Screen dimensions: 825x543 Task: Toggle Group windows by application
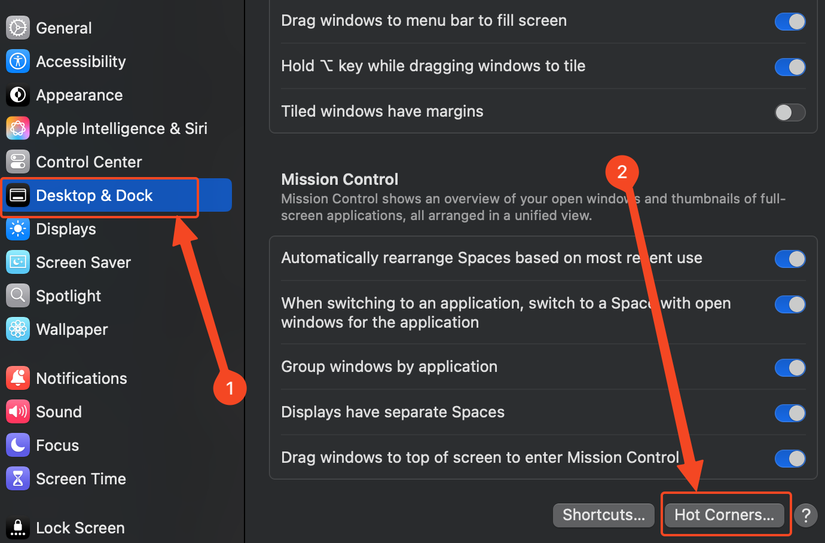(790, 367)
